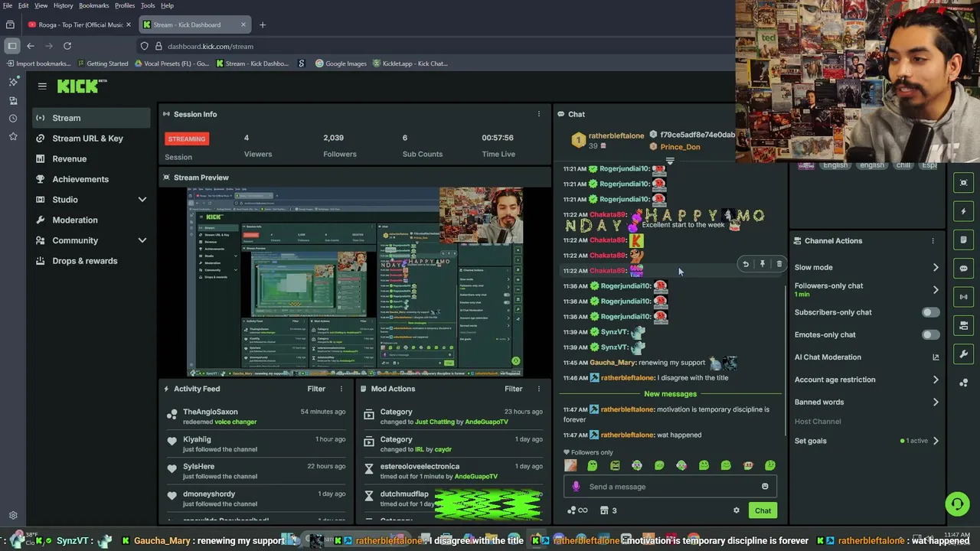Expand the Studio submenu chevron
The image size is (980, 551).
coord(142,200)
